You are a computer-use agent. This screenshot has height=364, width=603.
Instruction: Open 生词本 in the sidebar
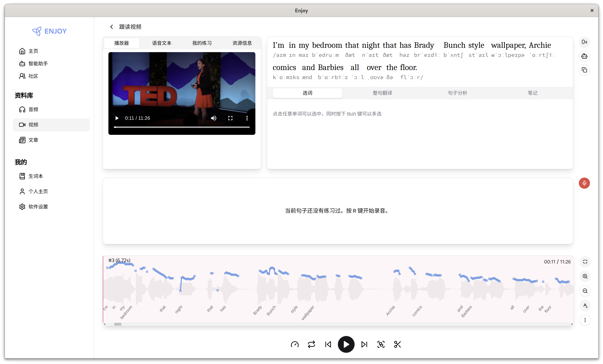(35, 176)
